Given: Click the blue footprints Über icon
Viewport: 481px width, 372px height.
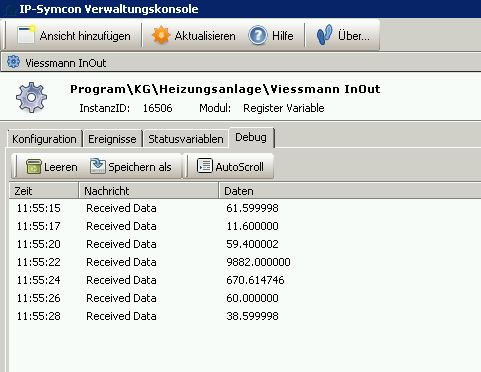Looking at the screenshot, I should (x=324, y=35).
